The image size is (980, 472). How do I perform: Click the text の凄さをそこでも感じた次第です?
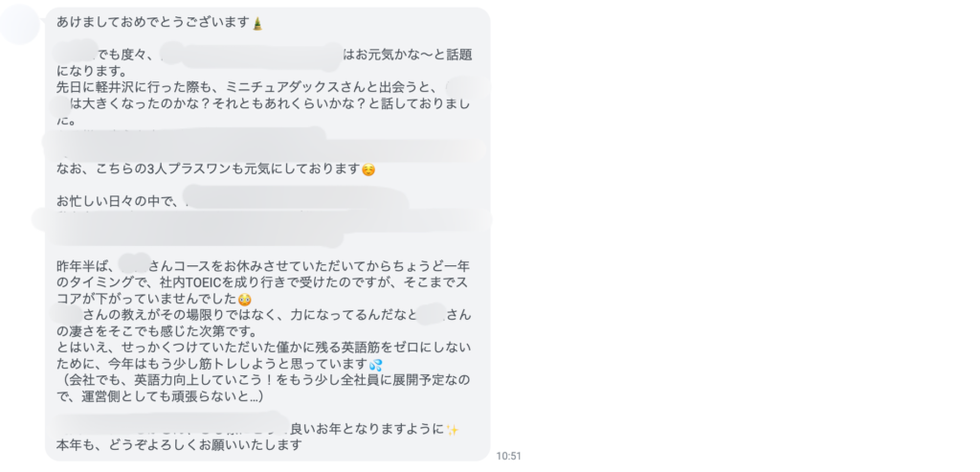coord(156,331)
